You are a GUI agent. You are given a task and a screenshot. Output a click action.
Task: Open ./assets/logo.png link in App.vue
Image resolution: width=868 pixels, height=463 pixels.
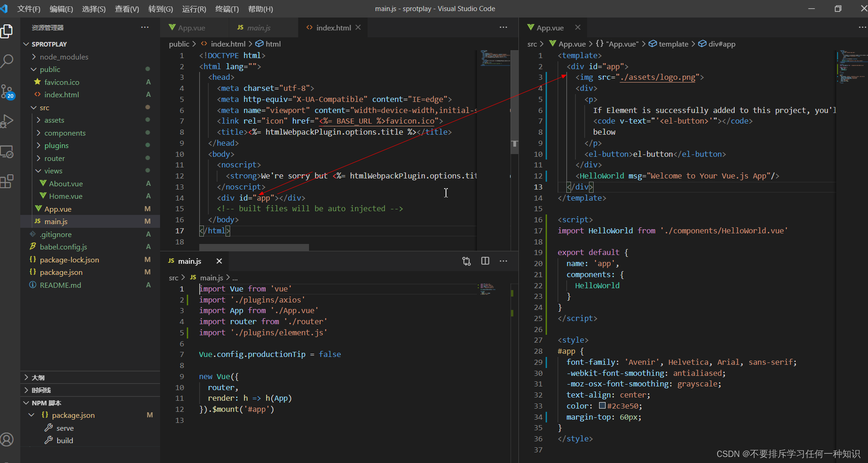click(x=658, y=77)
